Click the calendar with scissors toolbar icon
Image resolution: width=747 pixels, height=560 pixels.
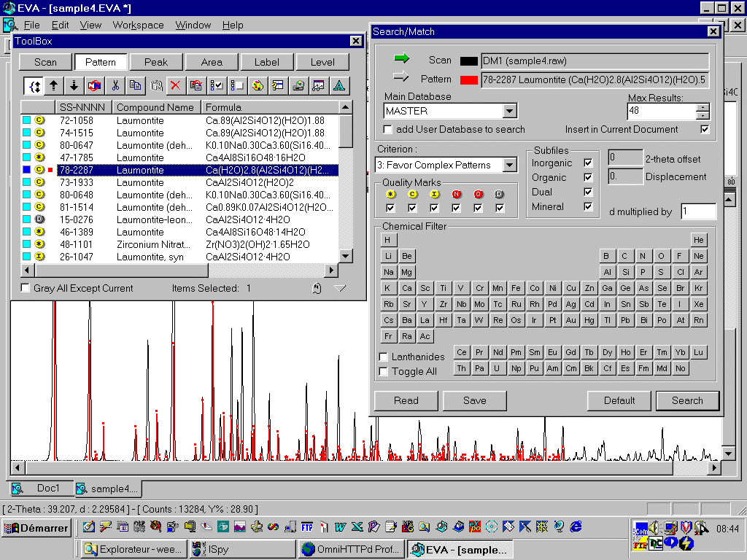tap(319, 86)
